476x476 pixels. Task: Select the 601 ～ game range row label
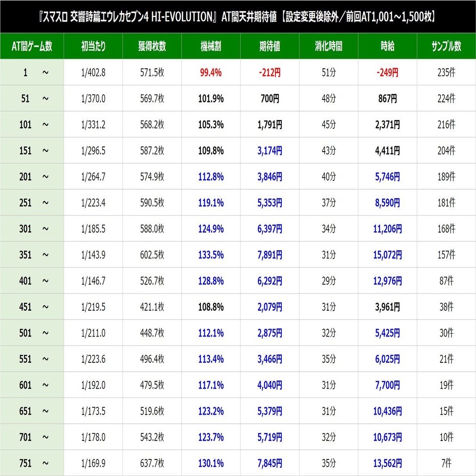pyautogui.click(x=32, y=385)
